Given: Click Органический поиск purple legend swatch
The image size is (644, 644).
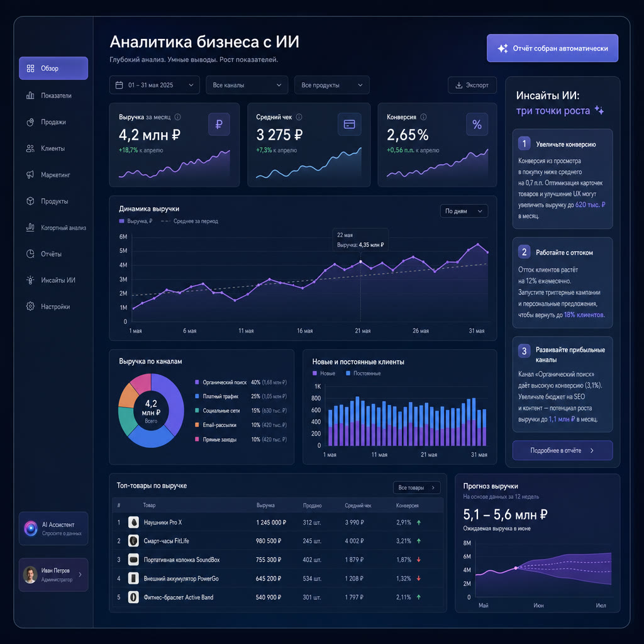Looking at the screenshot, I should (x=197, y=382).
